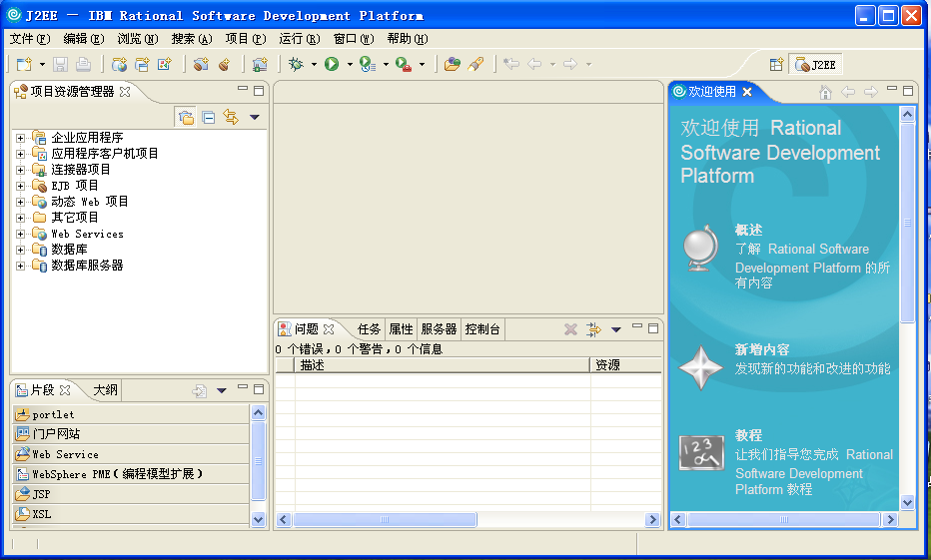931x560 pixels.
Task: Open the 帮助(H) menu
Action: click(408, 39)
